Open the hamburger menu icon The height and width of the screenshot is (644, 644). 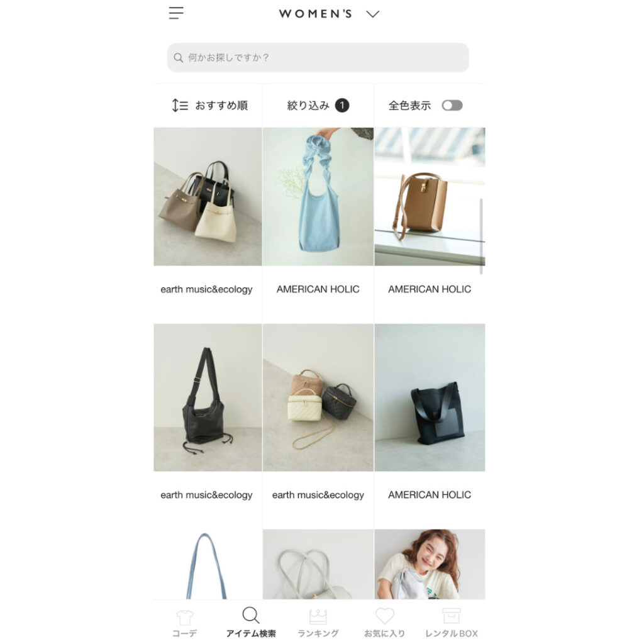click(x=176, y=13)
